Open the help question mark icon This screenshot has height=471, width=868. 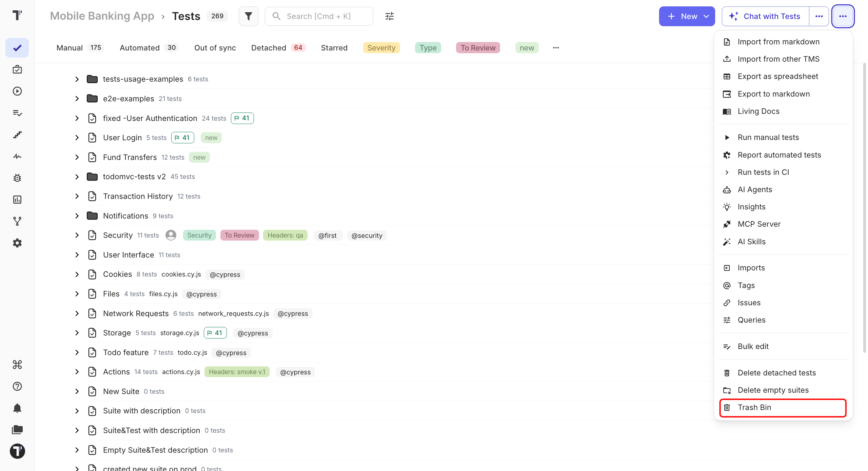17,386
